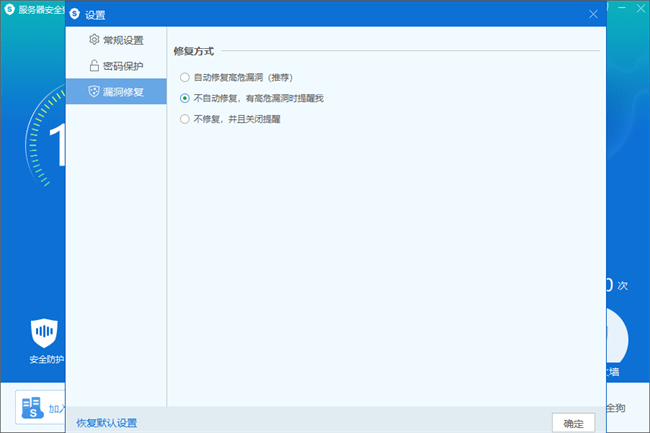Select 自动修复高危漏洞 (推荐) radio option
This screenshot has height=433, width=650.
(x=184, y=77)
